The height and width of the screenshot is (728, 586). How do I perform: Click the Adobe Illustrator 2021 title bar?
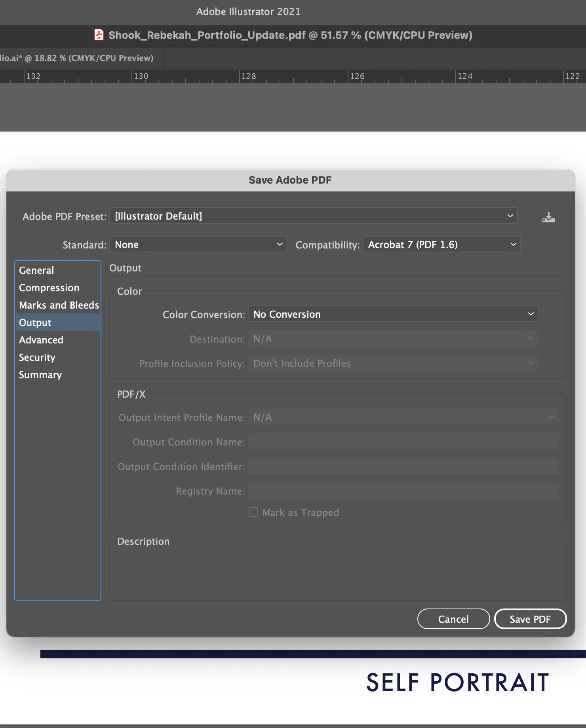tap(249, 11)
